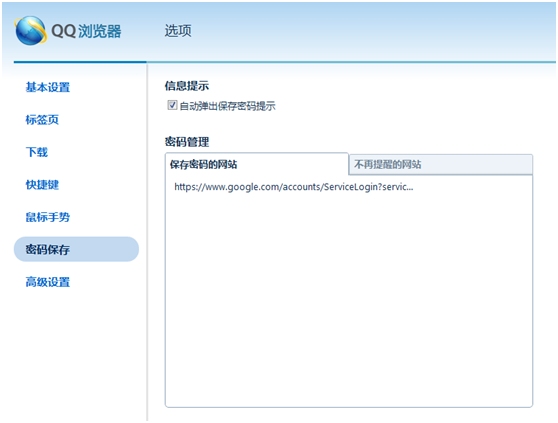Click the header area right of 选项

coord(374,31)
